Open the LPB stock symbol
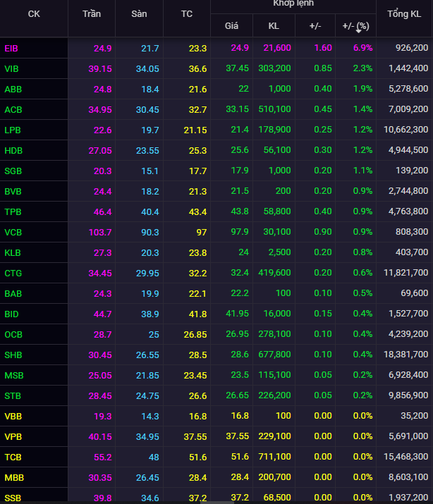The height and width of the screenshot is (504, 433). [x=13, y=130]
